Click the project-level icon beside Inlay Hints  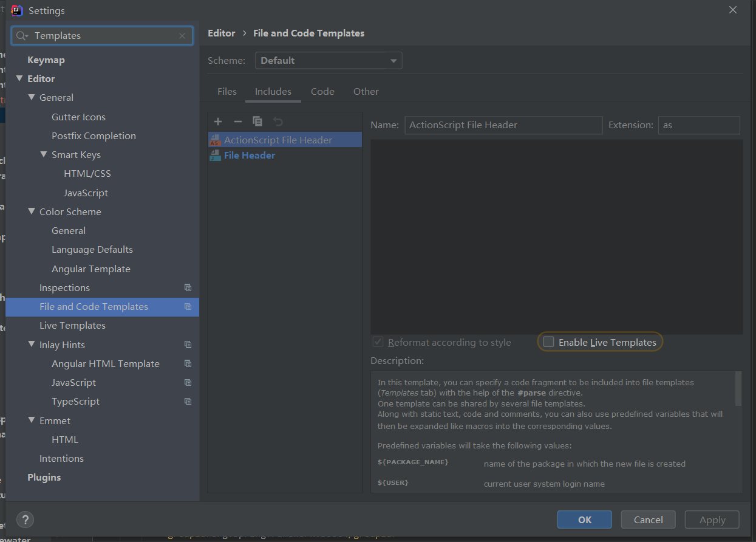[188, 345]
